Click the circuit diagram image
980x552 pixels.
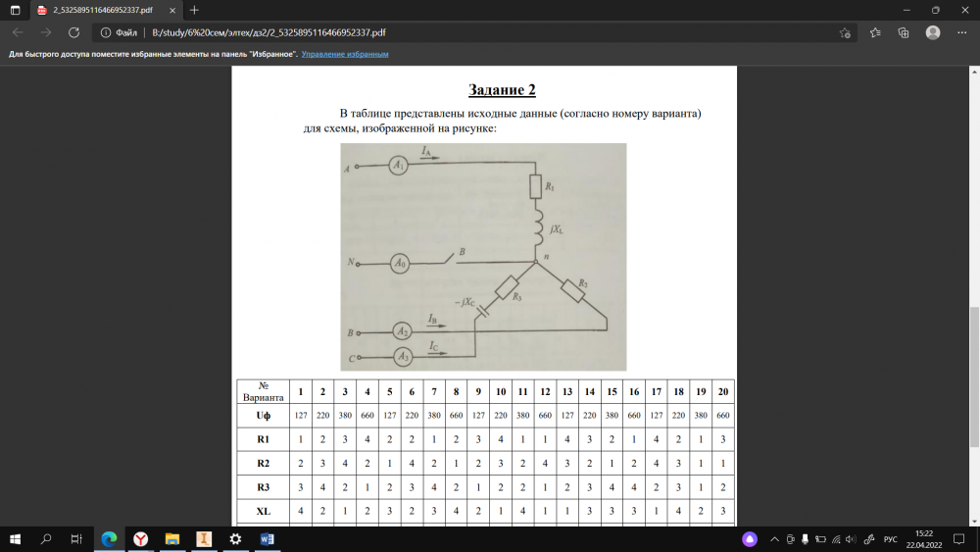pyautogui.click(x=483, y=257)
